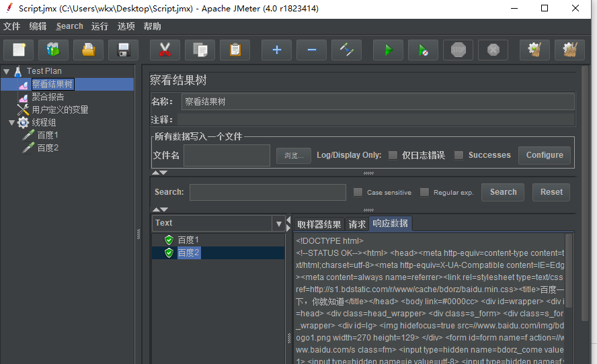Switch to the 取样器结果 tab
Screen dimensions: 597x364
(319, 224)
